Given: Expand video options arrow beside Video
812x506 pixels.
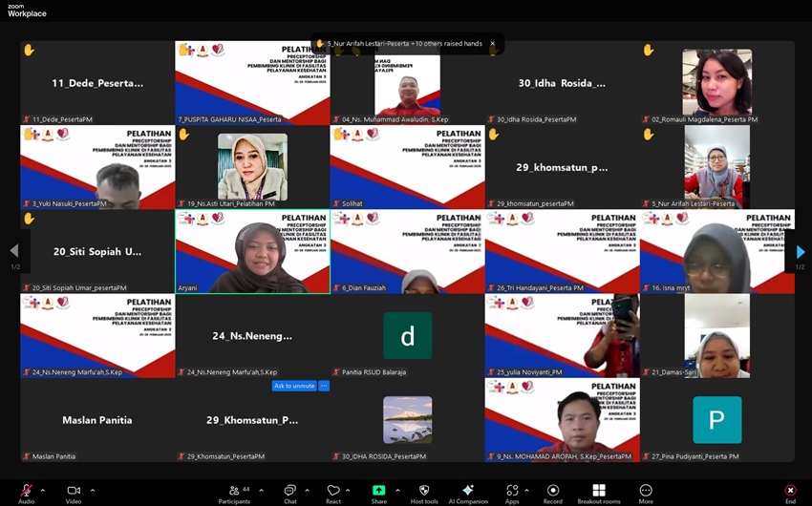Looking at the screenshot, I should (x=93, y=490).
